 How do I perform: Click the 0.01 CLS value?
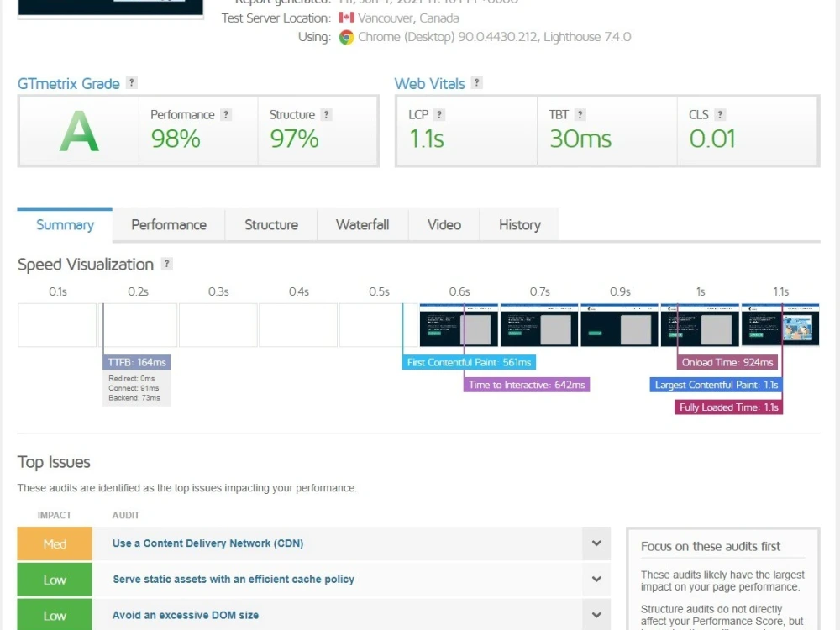712,139
